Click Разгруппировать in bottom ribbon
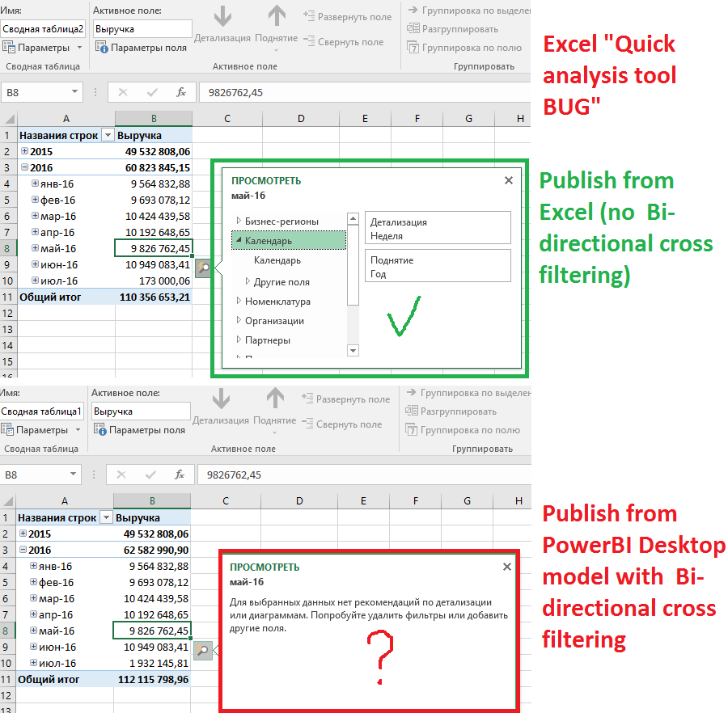 451,411
